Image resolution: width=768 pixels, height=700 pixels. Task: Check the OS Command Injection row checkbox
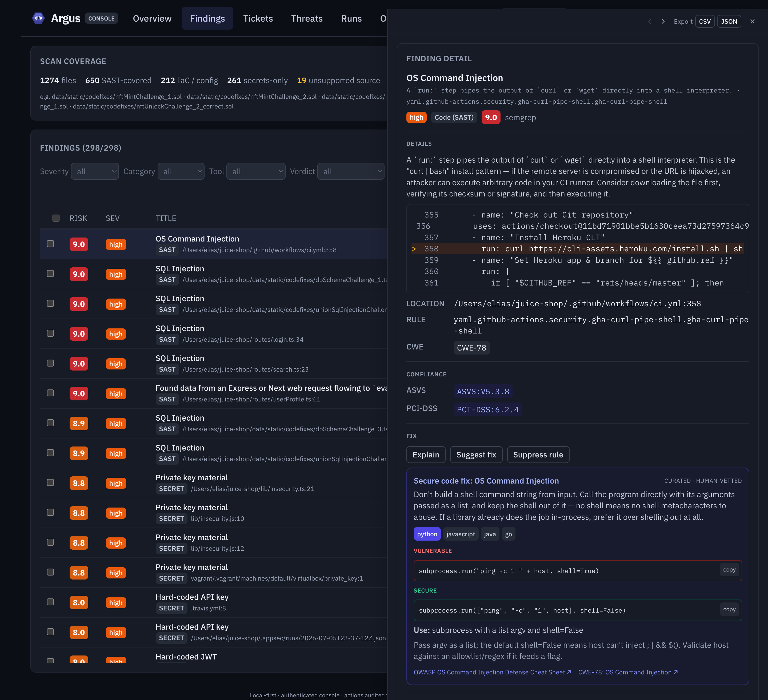coord(50,244)
